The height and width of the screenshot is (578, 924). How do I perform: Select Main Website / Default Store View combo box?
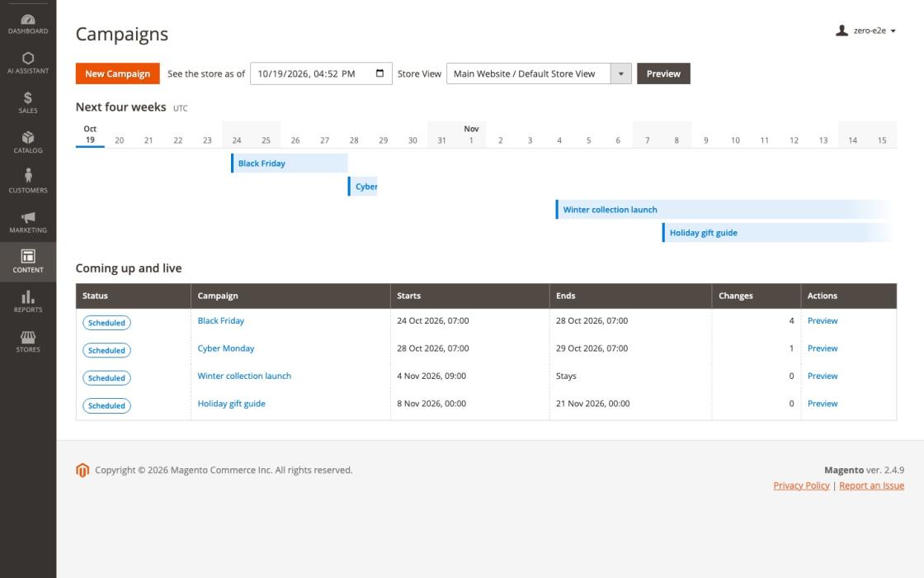(x=539, y=73)
